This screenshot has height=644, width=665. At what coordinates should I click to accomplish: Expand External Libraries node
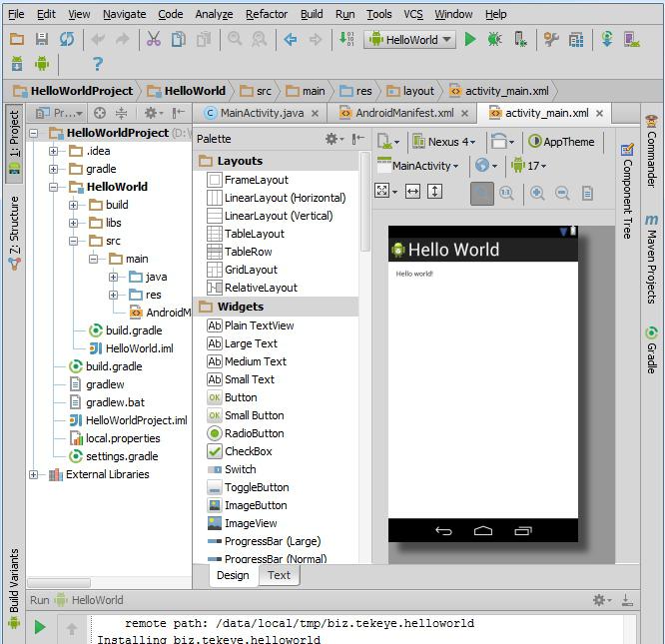pyautogui.click(x=34, y=474)
